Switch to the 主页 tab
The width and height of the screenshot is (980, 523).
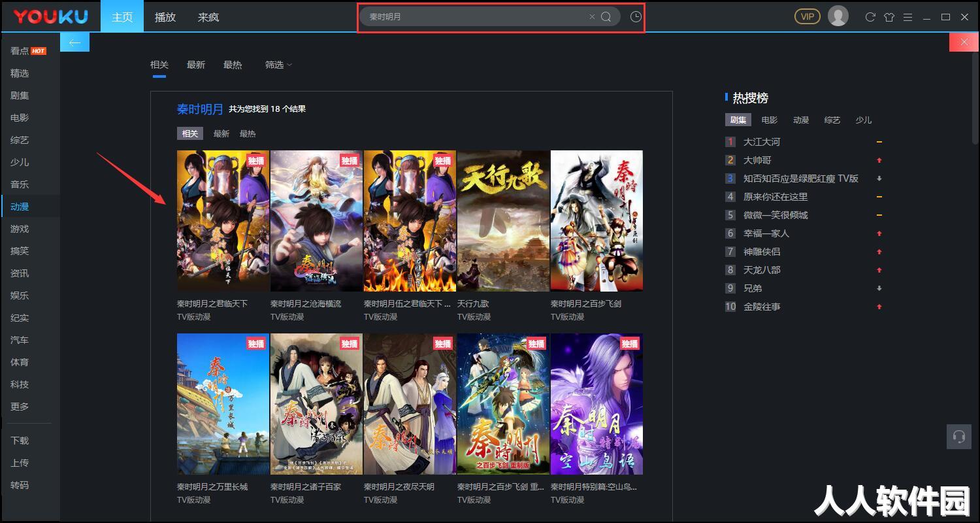tap(122, 17)
